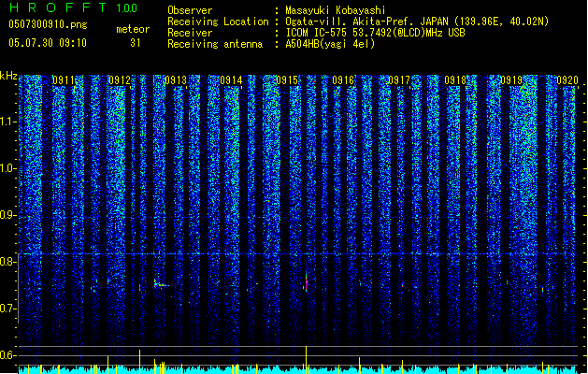Click receiver text ICOM IC-575 53.7492 MHz USB
588x374 pixels.
pyautogui.click(x=375, y=33)
